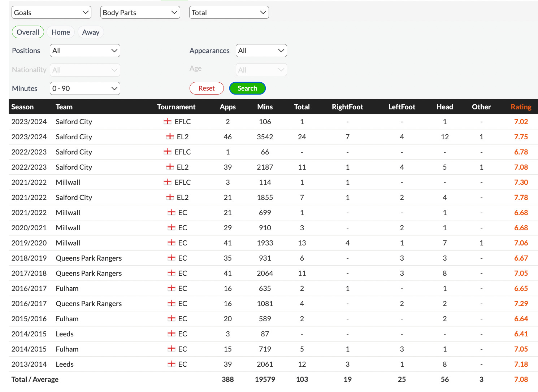This screenshot has width=538, height=392.
Task: Sort table by Tournament column
Action: [176, 107]
